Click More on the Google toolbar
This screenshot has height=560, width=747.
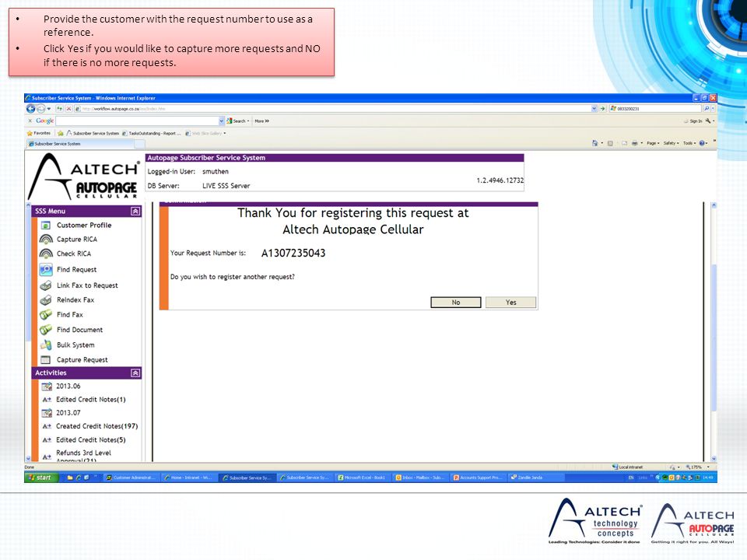(x=261, y=121)
